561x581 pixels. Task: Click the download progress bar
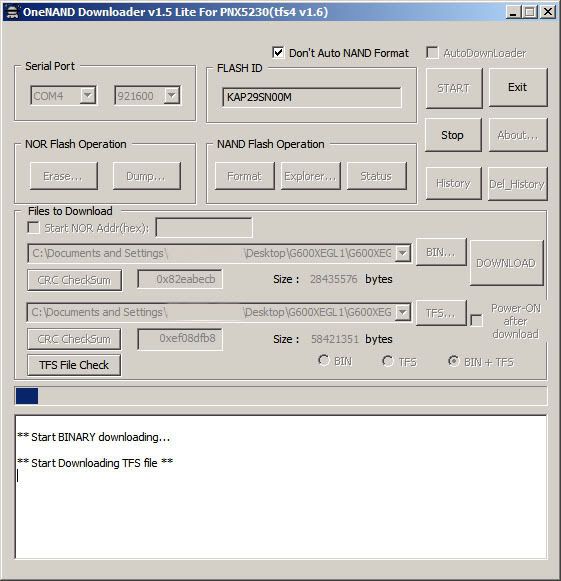click(x=280, y=396)
